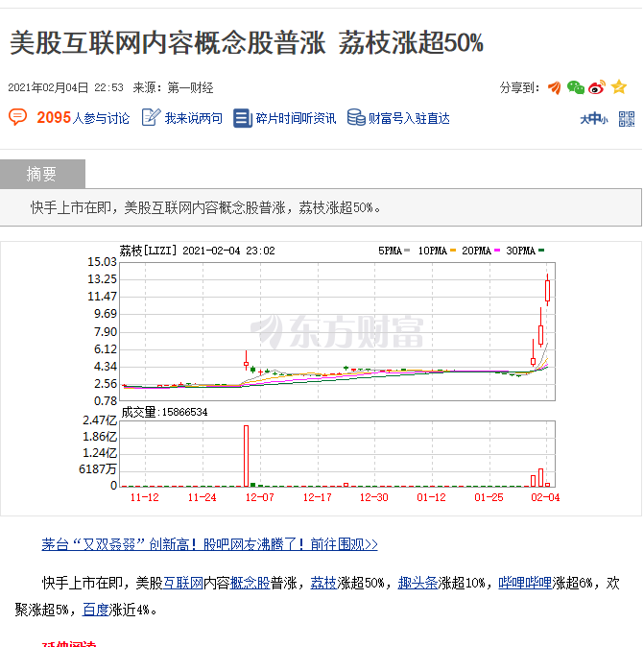Click the yellow star favorite icon
644x647 pixels.
(x=618, y=87)
